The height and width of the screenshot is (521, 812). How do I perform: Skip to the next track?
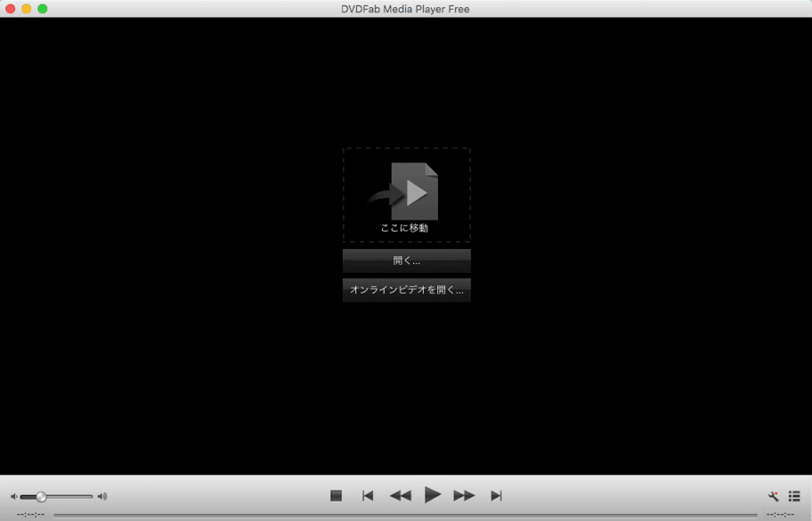[x=496, y=496]
